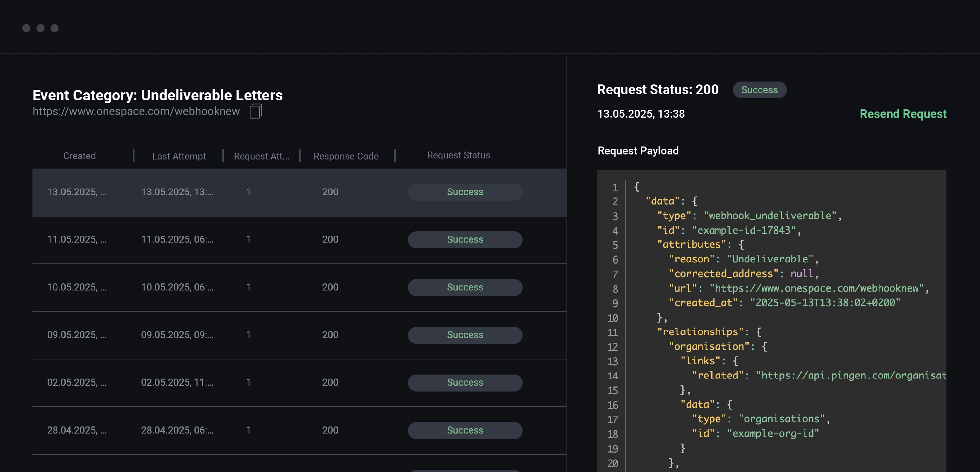Click the Last Attempt column header
Image resolution: width=980 pixels, height=472 pixels.
click(x=179, y=156)
